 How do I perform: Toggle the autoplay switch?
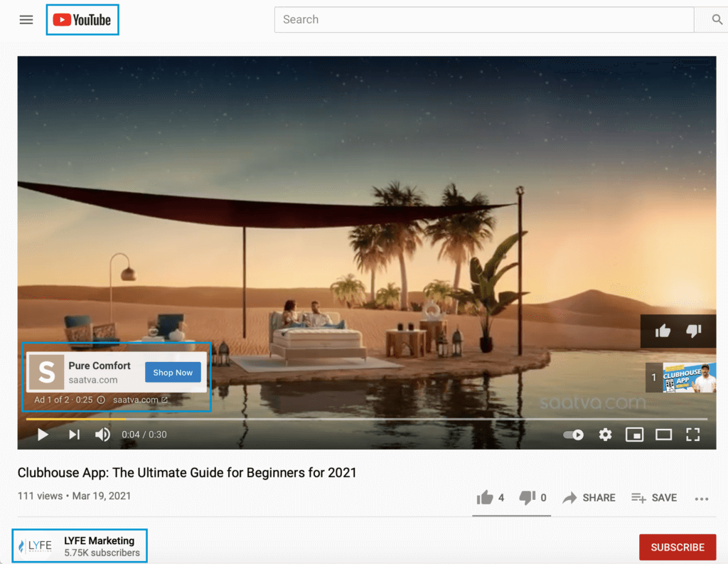coord(574,435)
